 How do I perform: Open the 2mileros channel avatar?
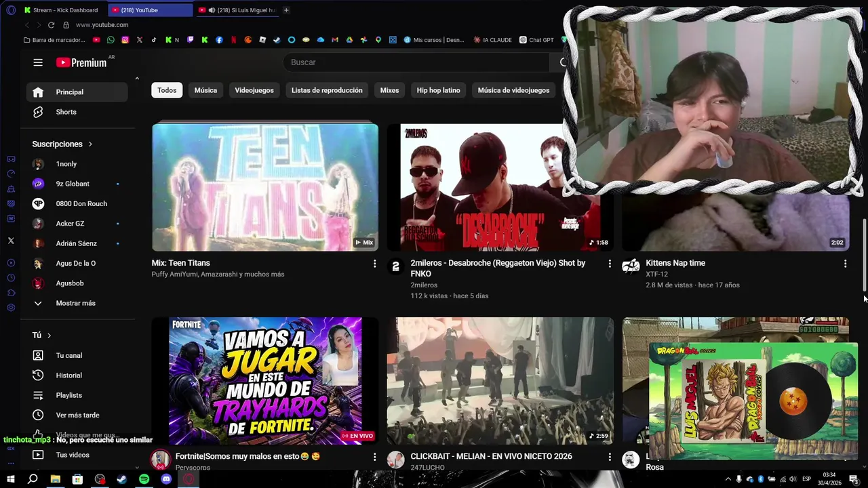click(395, 266)
